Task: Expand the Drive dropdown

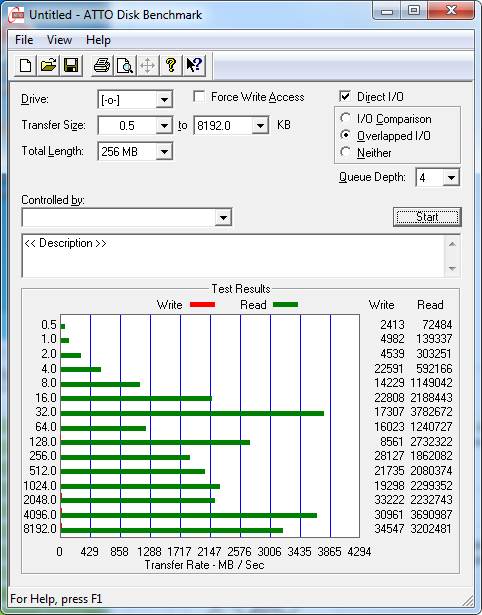Action: 164,100
